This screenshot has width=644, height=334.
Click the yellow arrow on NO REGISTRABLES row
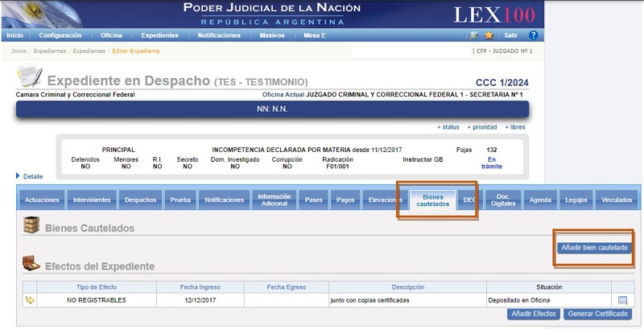click(30, 300)
